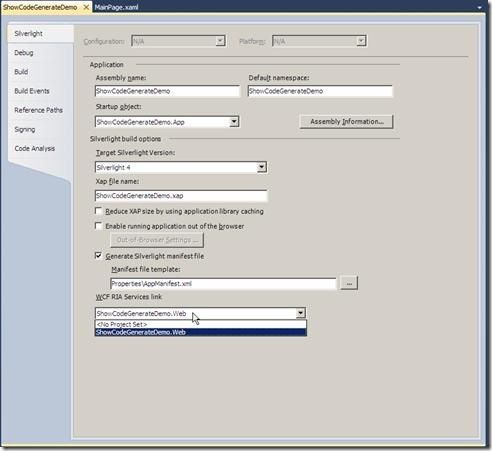Choose ShowCodeGenerateDemo.Web in the dropdown list
Viewport: 492px width, 451px height.
click(x=201, y=332)
